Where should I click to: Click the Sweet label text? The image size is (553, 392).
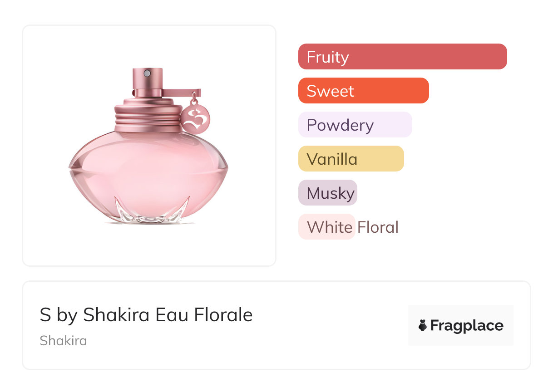[330, 91]
